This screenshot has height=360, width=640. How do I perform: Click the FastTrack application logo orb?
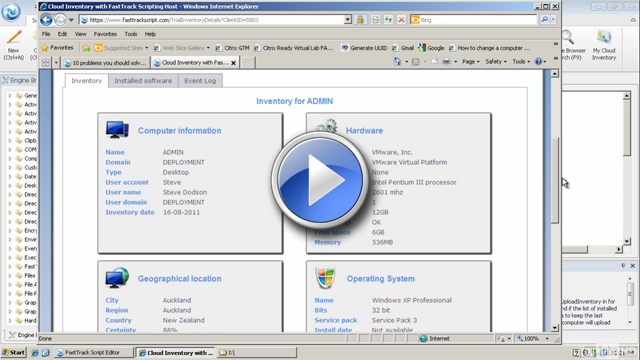(x=11, y=11)
